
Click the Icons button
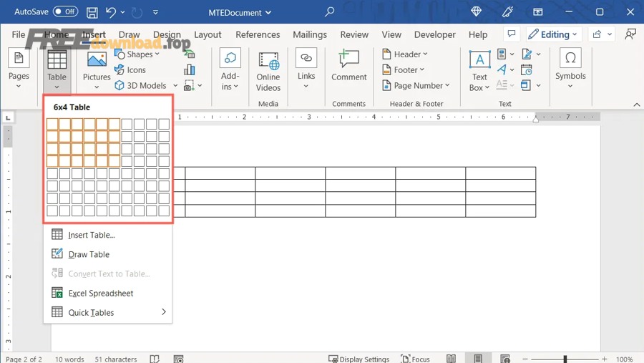[130, 70]
